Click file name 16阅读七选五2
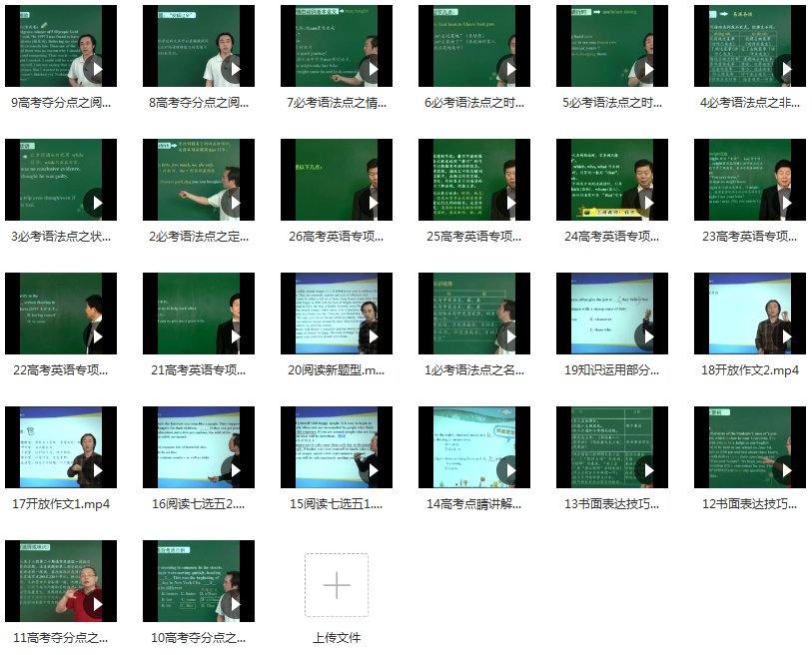The image size is (812, 655). (198, 504)
